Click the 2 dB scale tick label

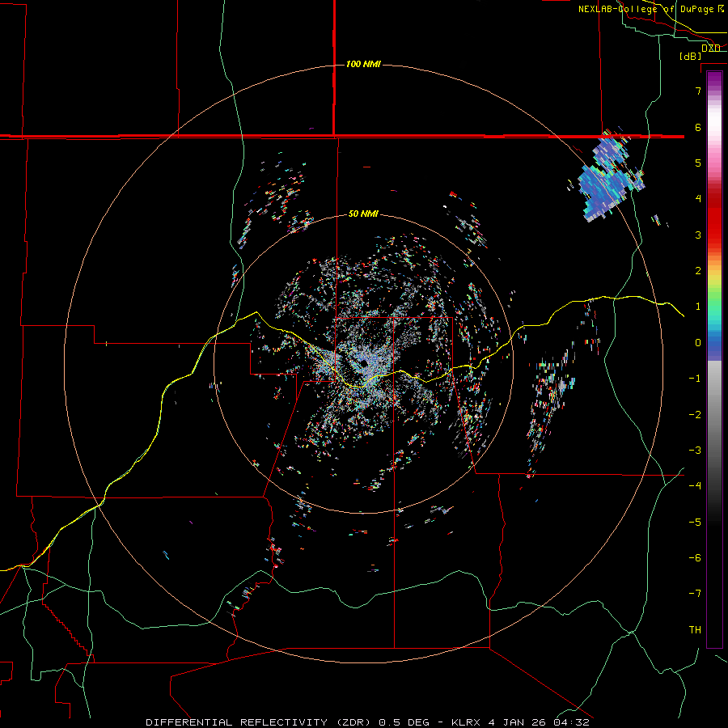point(698,271)
